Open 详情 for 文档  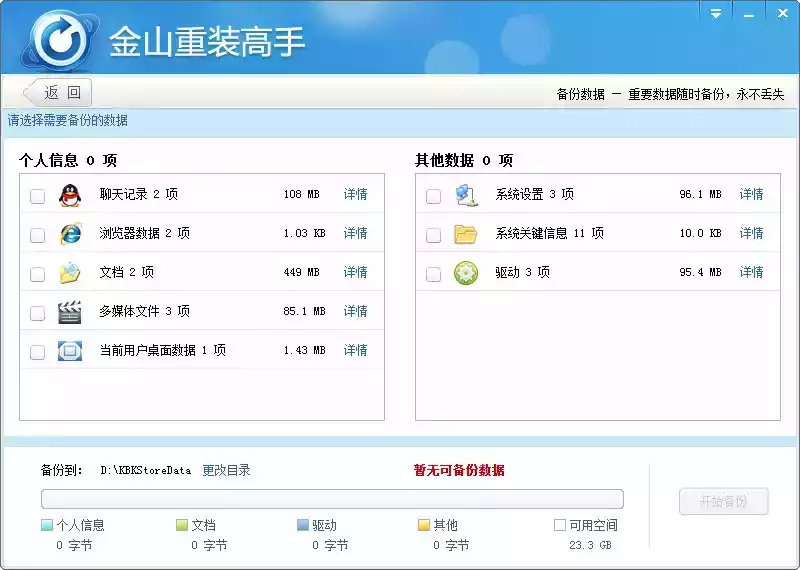(355, 272)
